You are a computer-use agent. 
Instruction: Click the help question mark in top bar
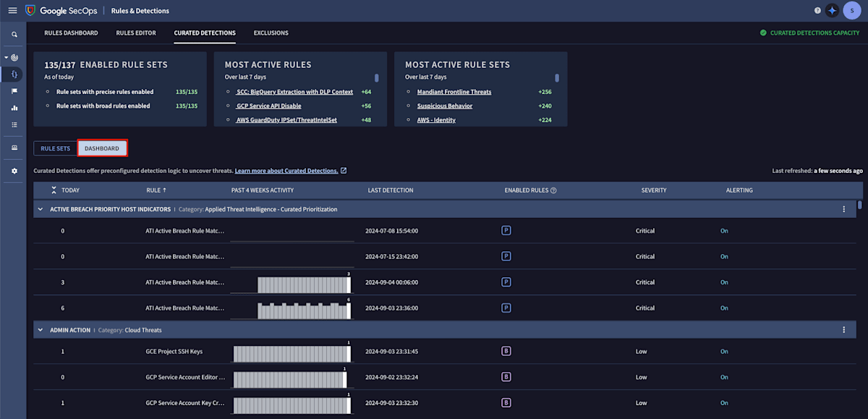click(x=817, y=11)
